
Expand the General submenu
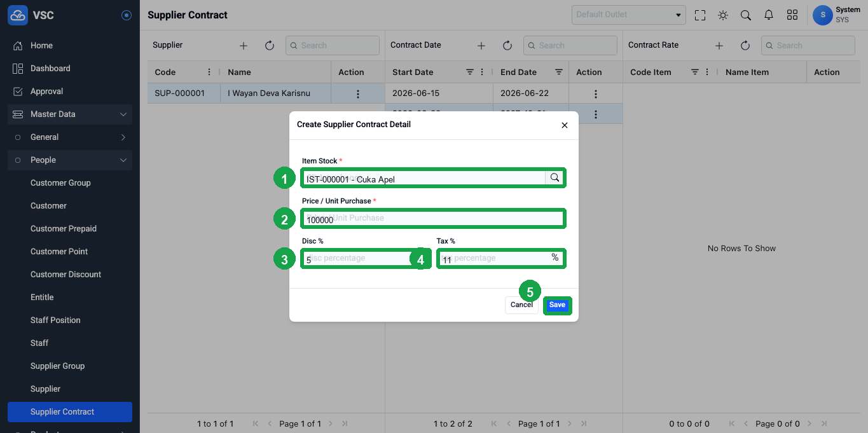coord(70,137)
